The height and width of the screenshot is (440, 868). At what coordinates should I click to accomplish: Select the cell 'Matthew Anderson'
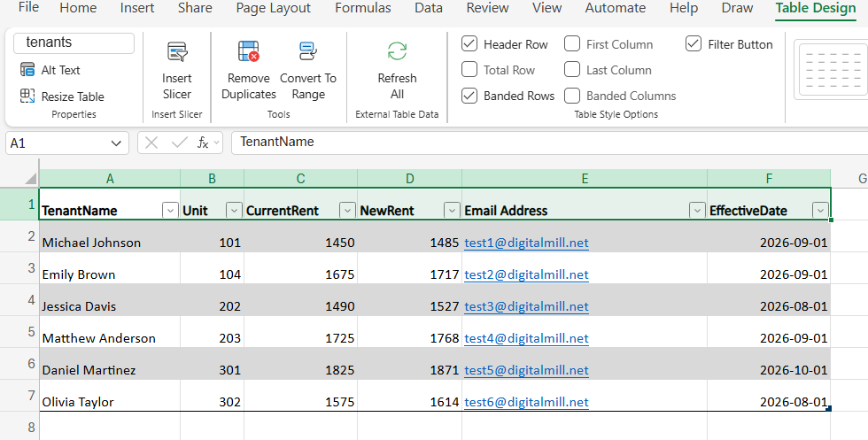[110, 332]
